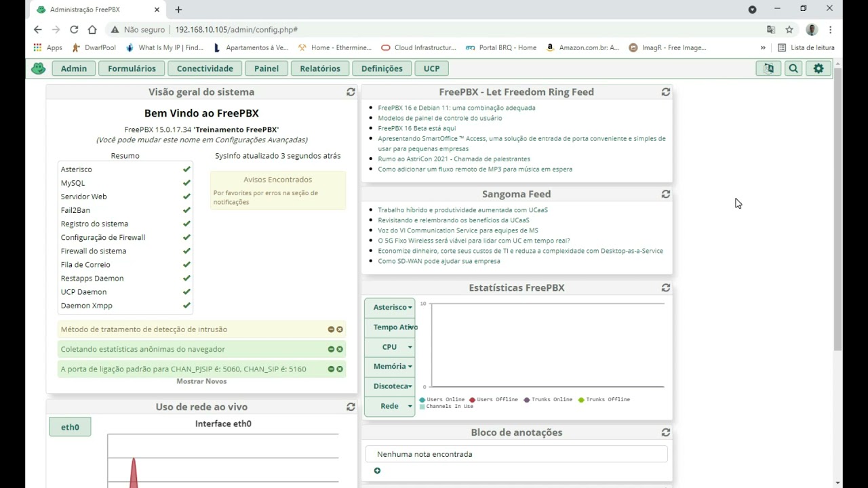Expand the Discoteca statistics dropdown
Screen dimensions: 868x488
point(390,386)
